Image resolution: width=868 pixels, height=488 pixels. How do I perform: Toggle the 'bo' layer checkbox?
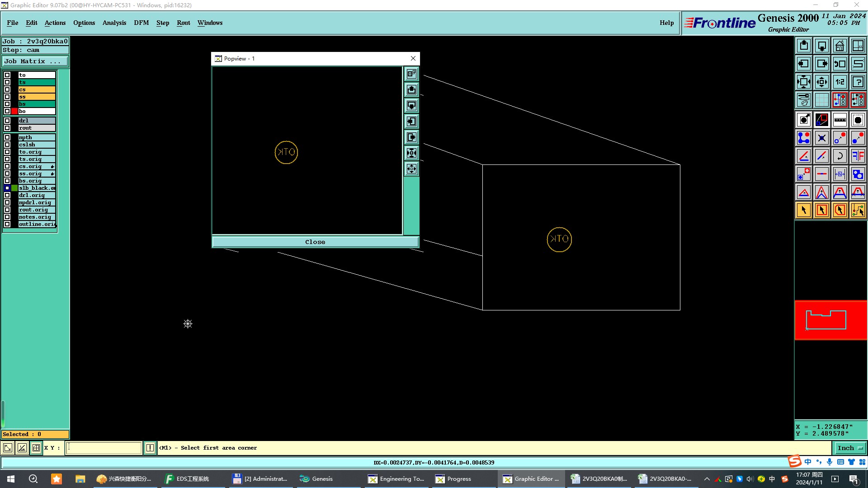point(7,111)
